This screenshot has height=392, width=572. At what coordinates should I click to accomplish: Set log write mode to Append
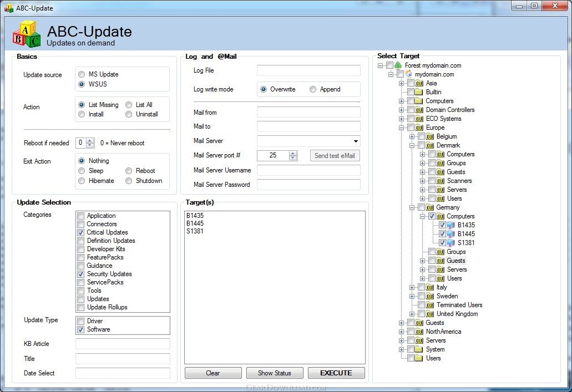[x=312, y=89]
